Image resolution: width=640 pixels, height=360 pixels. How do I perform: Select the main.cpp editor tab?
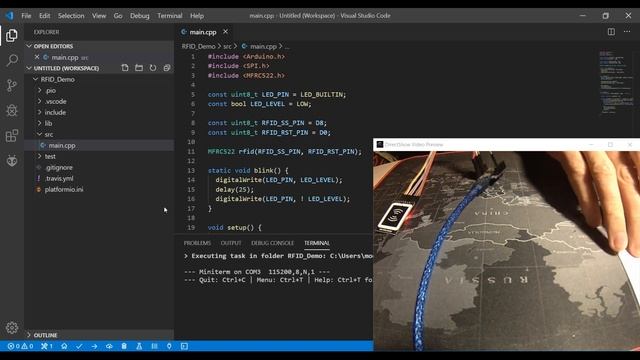coord(205,31)
